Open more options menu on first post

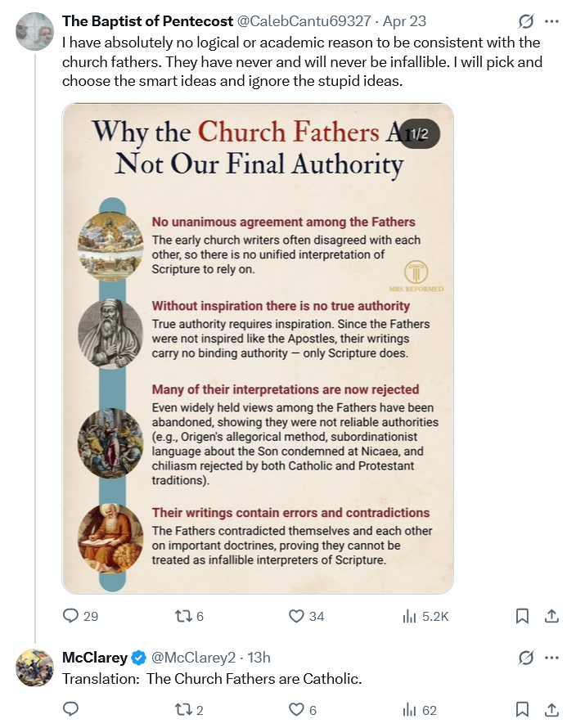(552, 20)
